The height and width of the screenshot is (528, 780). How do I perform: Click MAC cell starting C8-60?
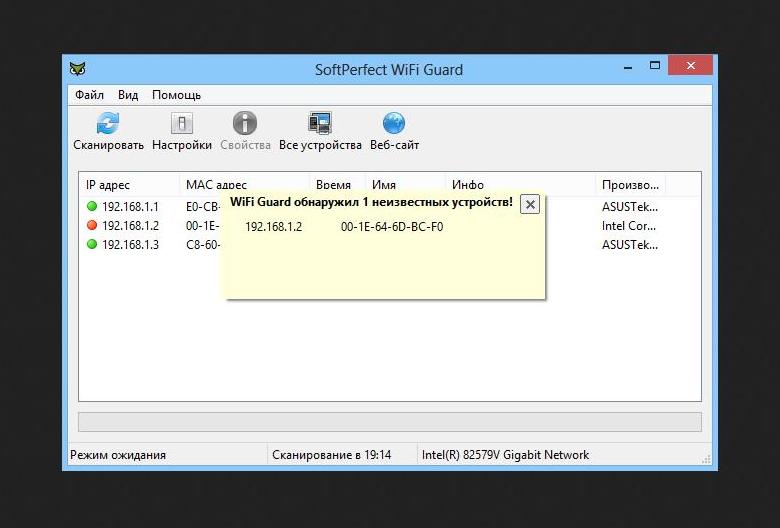pos(203,244)
